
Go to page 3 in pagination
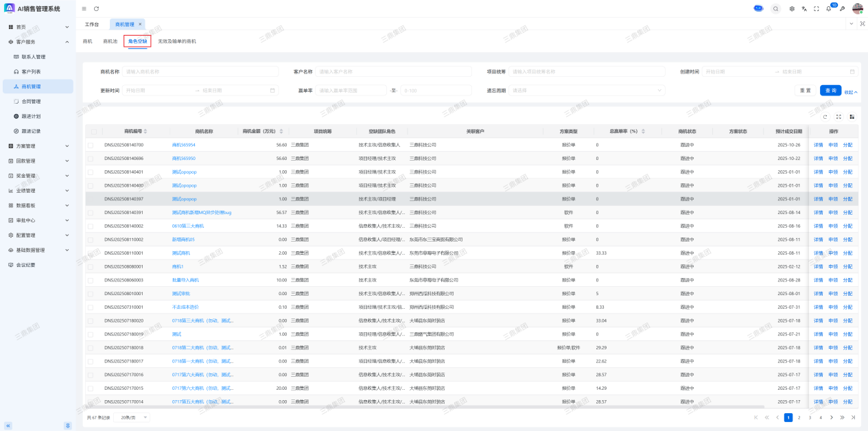(810, 417)
